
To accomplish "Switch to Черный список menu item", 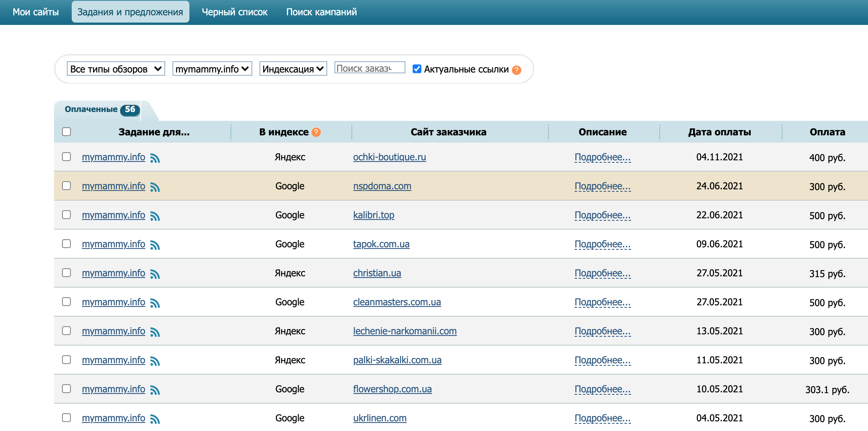I will pos(235,12).
